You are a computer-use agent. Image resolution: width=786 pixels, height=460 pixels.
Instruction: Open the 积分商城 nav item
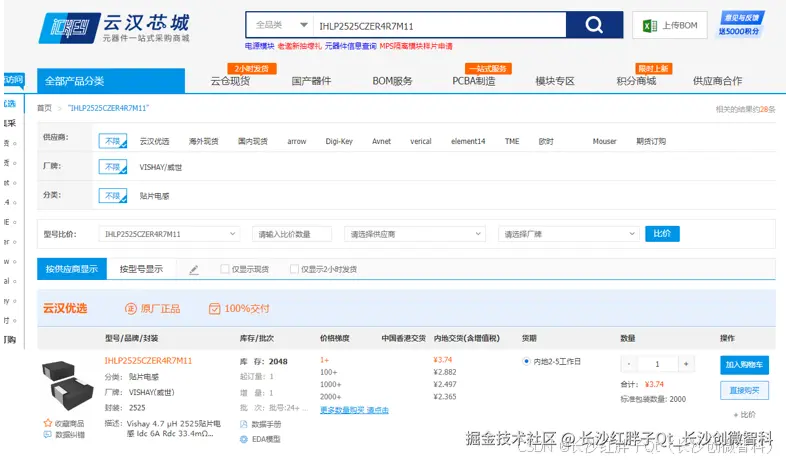coord(636,81)
